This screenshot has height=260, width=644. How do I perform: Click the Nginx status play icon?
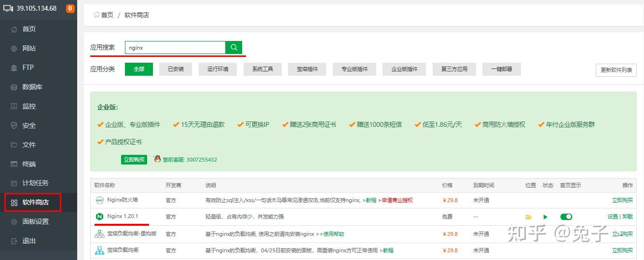click(x=546, y=217)
